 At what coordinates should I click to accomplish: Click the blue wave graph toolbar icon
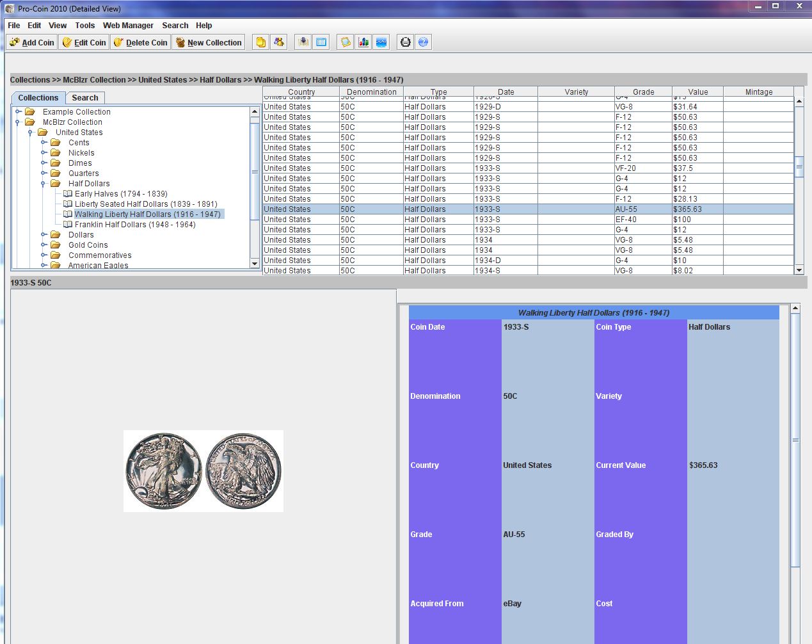[x=381, y=42]
